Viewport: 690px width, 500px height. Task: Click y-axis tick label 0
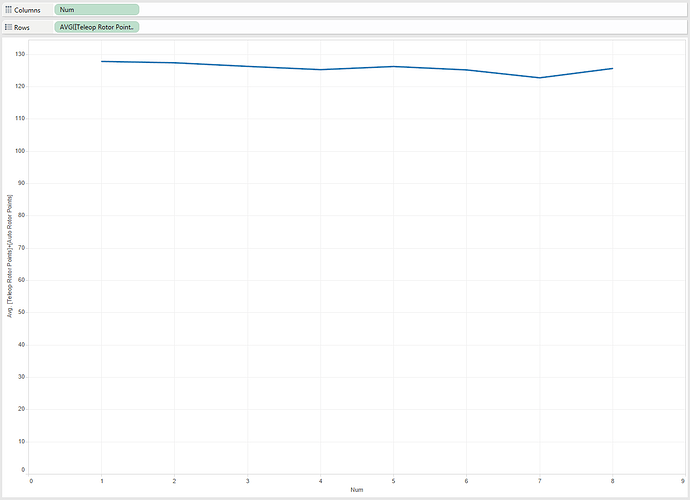click(x=23, y=470)
